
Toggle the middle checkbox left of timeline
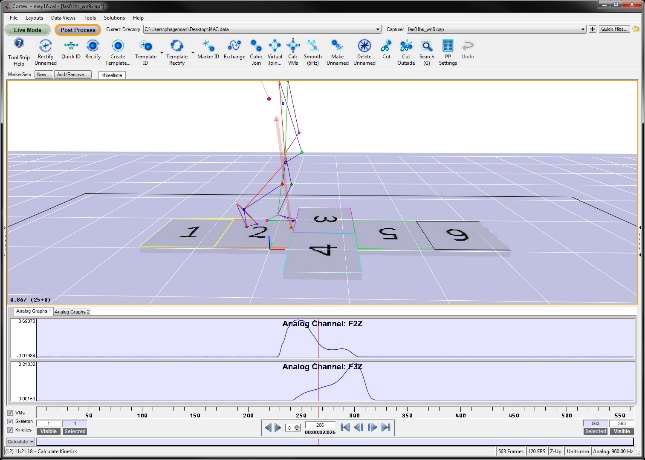pyautogui.click(x=10, y=421)
